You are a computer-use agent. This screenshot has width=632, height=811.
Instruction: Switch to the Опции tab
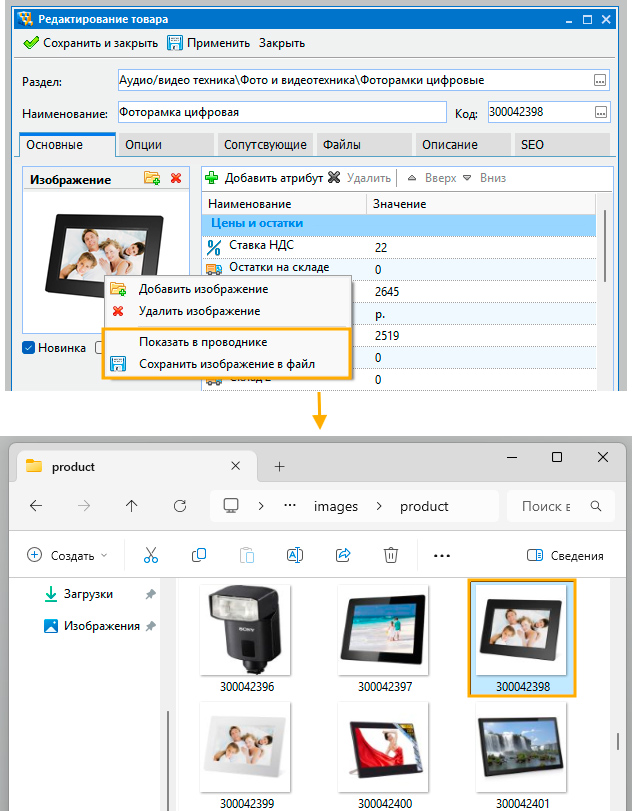[x=165, y=145]
